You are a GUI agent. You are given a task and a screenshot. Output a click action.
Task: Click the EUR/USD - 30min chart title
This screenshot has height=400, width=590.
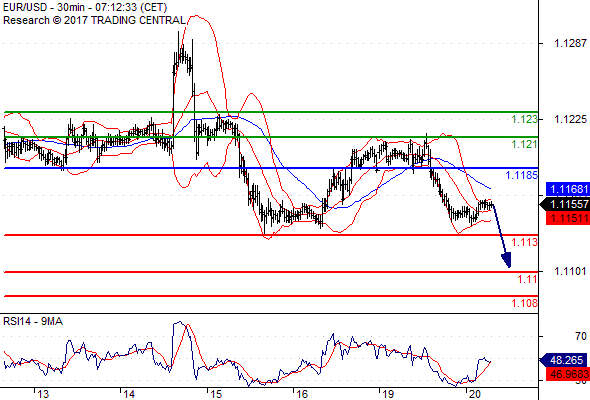click(85, 7)
